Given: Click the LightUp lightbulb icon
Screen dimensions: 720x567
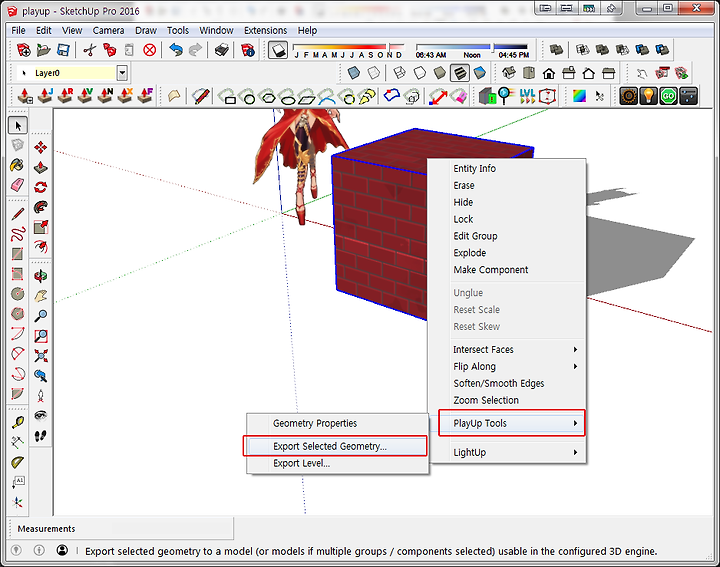Looking at the screenshot, I should pyautogui.click(x=648, y=96).
